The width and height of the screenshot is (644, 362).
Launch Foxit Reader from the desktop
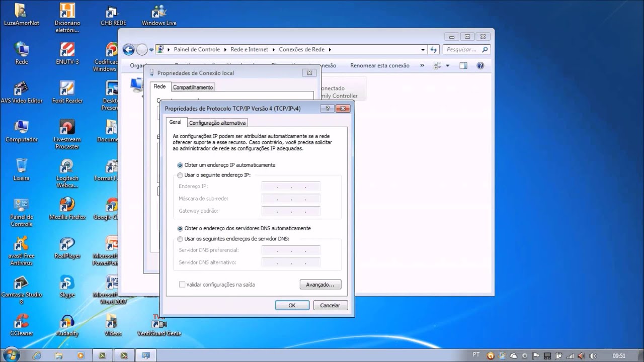tap(67, 93)
